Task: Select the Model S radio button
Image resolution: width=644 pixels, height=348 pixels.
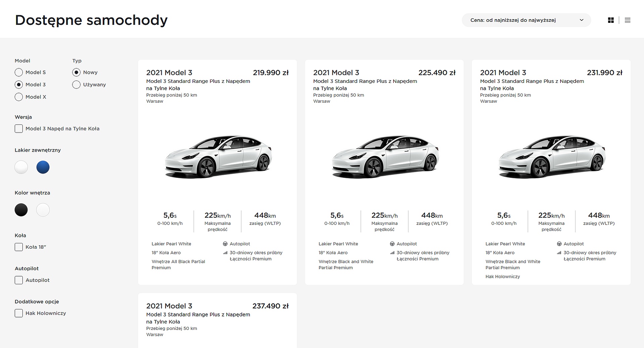Action: coord(19,72)
